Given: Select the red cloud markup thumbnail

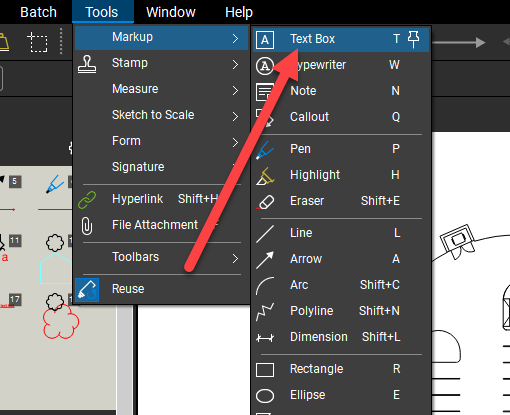Looking at the screenshot, I should (x=61, y=322).
